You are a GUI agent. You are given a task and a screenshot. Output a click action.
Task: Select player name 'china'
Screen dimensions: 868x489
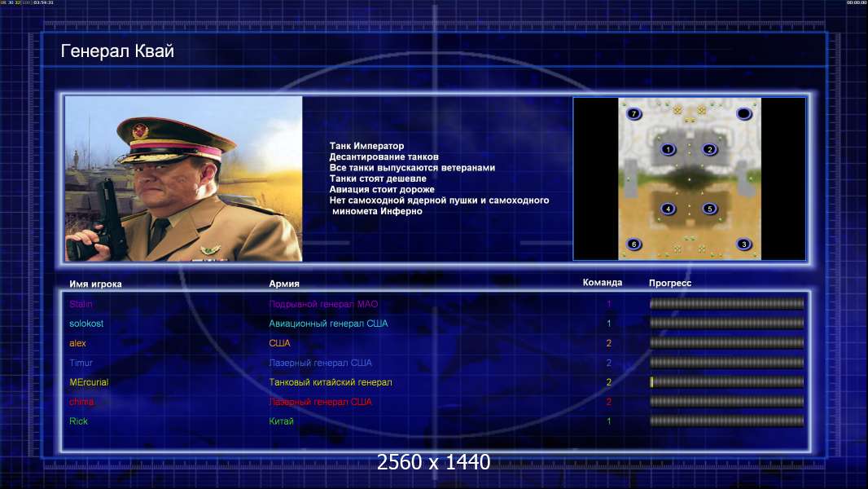(x=81, y=402)
